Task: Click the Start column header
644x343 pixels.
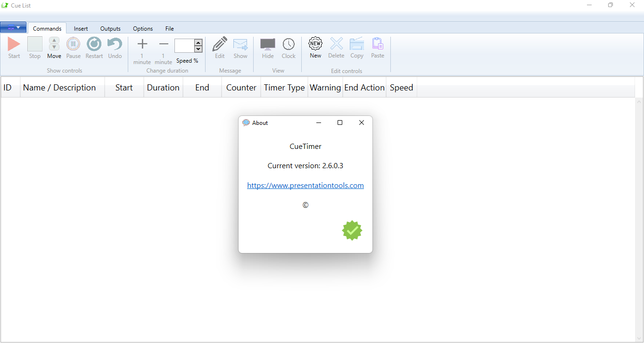Action: 124,88
